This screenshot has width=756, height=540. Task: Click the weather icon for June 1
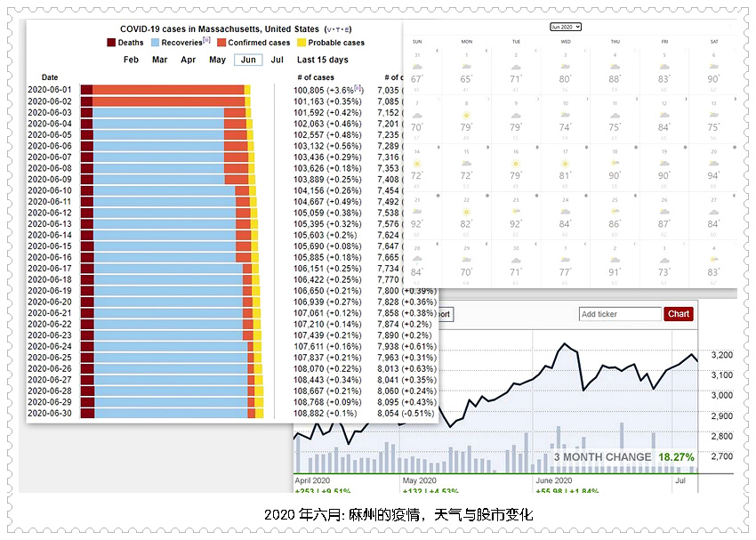tap(466, 67)
